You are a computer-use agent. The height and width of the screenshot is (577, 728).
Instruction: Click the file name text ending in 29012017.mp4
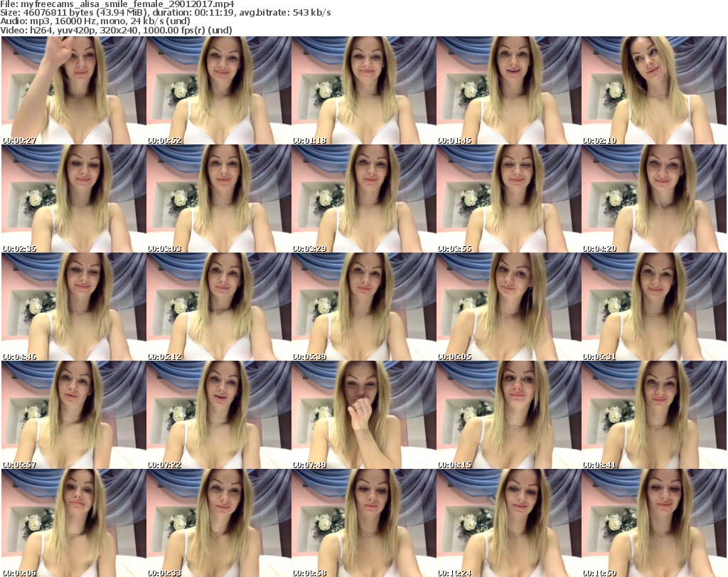[127, 5]
